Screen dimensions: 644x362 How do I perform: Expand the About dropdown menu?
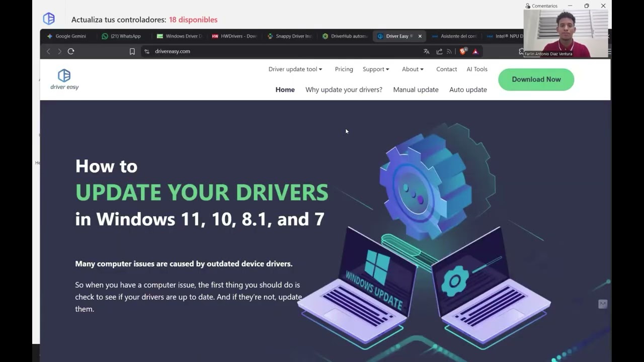click(413, 69)
